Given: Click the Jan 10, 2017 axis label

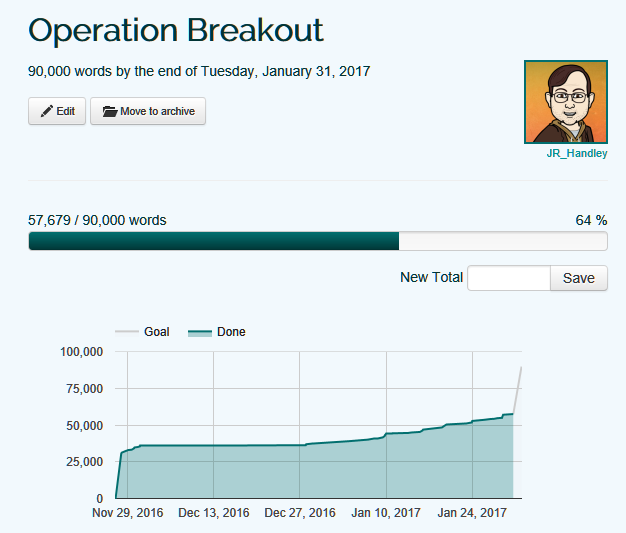Looking at the screenshot, I should point(386,514).
